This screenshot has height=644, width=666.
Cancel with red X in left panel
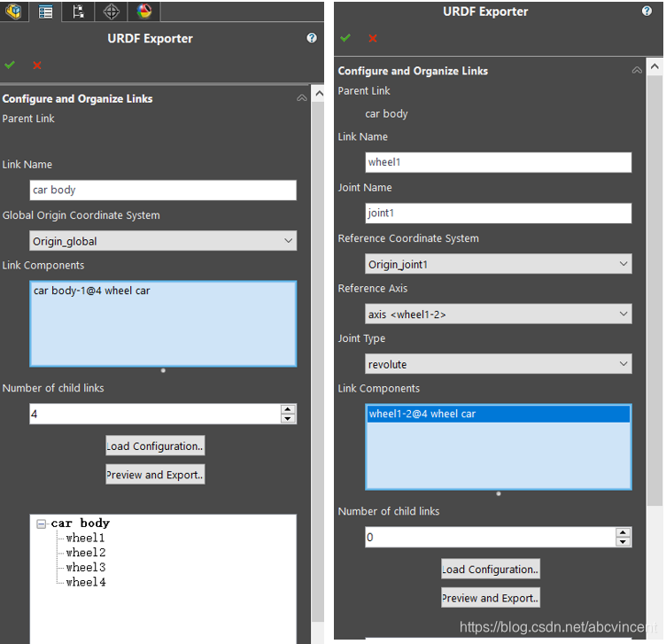[x=37, y=65]
